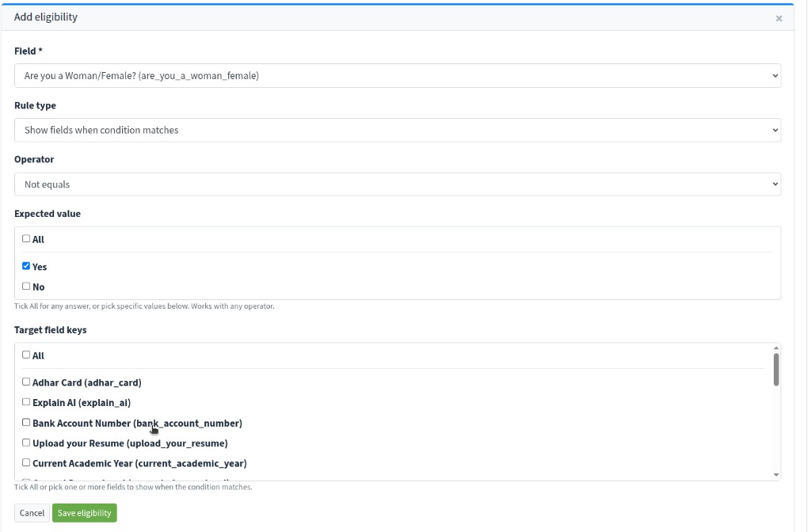Click the 'Add eligibility' dialog title

tap(45, 17)
